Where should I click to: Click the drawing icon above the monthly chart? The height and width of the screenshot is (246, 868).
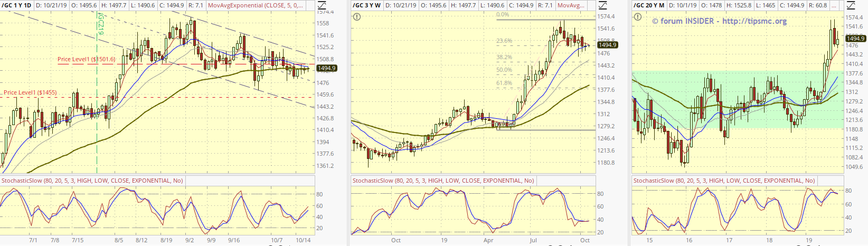click(x=850, y=5)
